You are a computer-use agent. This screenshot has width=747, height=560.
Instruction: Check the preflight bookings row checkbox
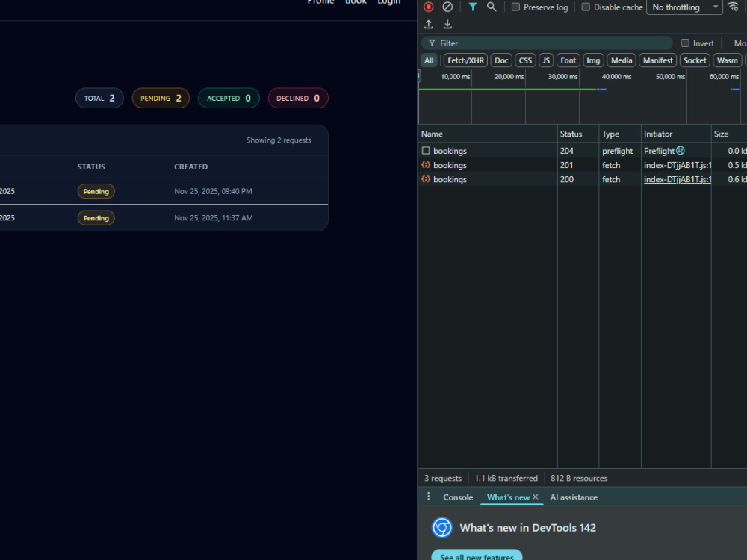click(426, 151)
